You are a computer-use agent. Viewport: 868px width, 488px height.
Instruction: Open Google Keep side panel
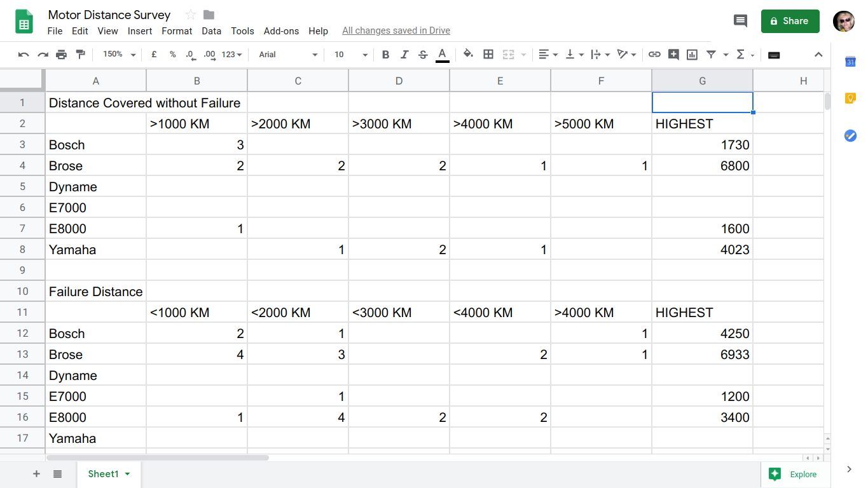[850, 98]
